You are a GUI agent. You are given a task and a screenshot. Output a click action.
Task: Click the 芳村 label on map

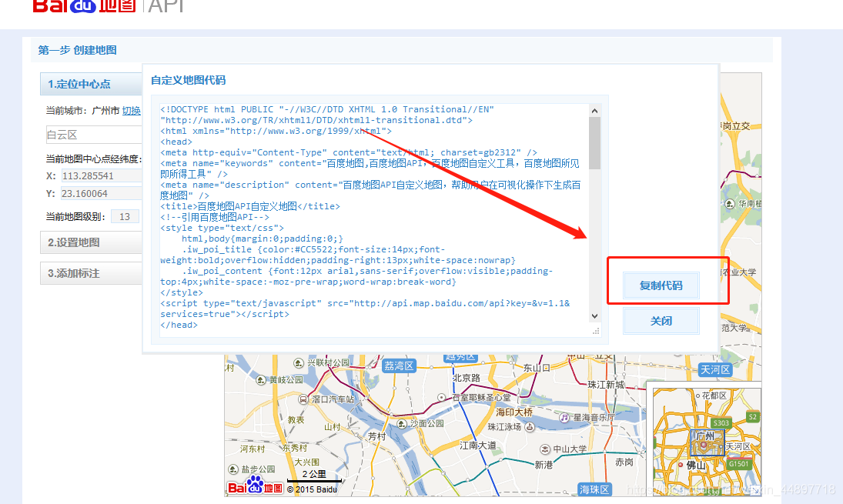point(377,436)
